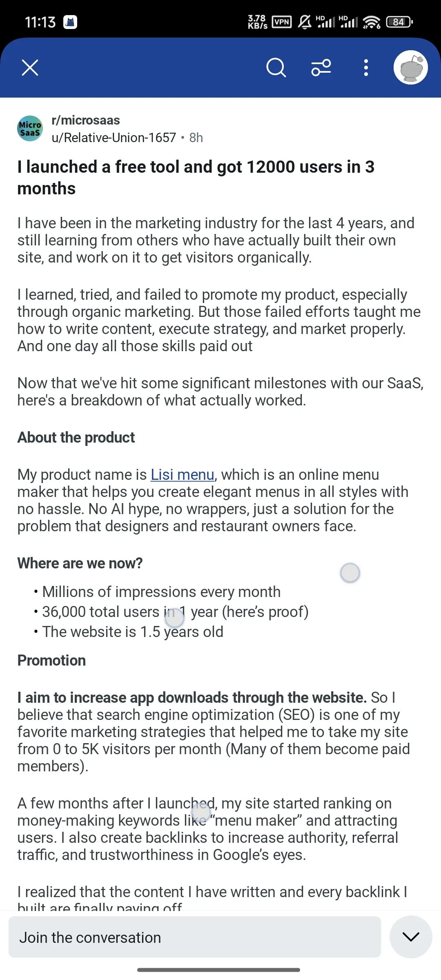441x980 pixels.
Task: Tap the Wi-Fi status icon
Action: point(372,22)
